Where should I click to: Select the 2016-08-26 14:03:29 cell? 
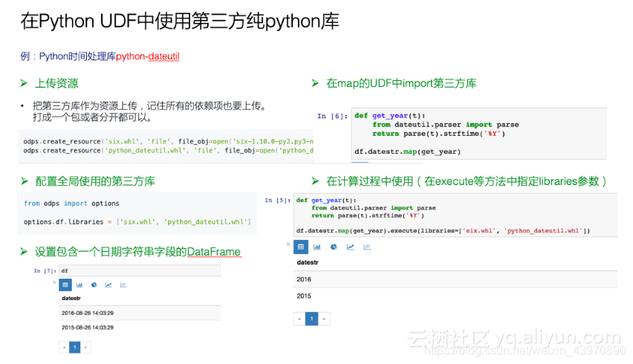tap(140, 313)
